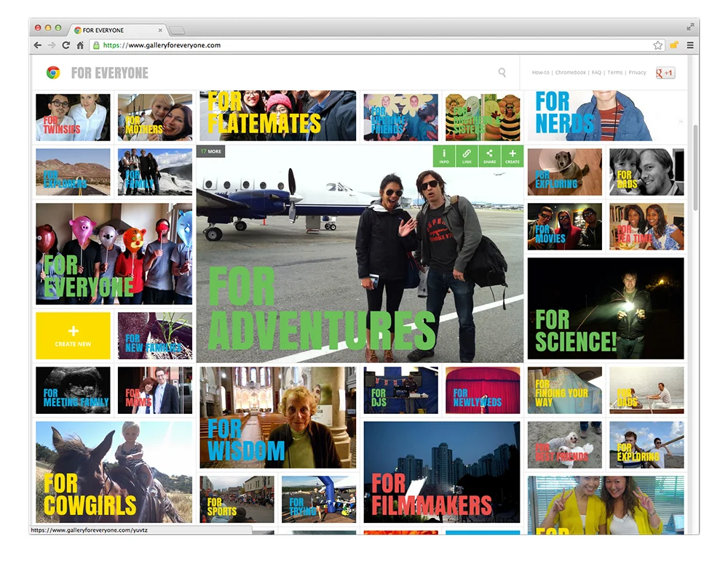This screenshot has width=728, height=574.
Task: Reload the page with the refresh icon
Action: (x=66, y=45)
